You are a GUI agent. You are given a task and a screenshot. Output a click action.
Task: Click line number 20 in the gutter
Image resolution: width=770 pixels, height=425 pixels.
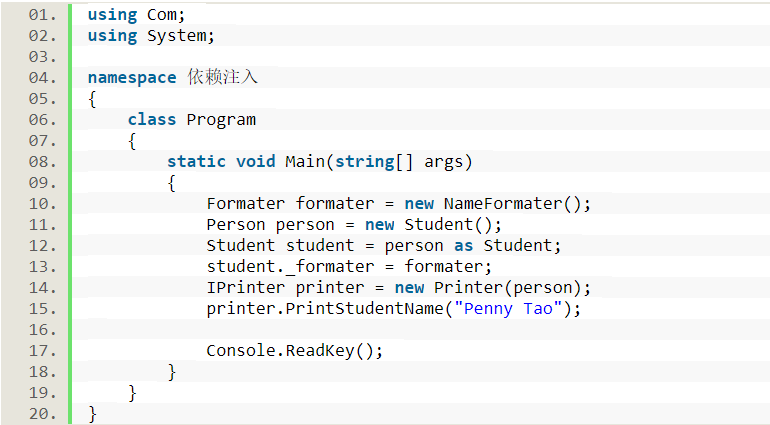(41, 414)
